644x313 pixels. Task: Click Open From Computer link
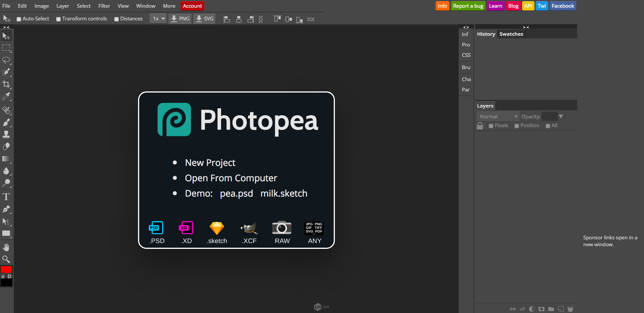[231, 178]
